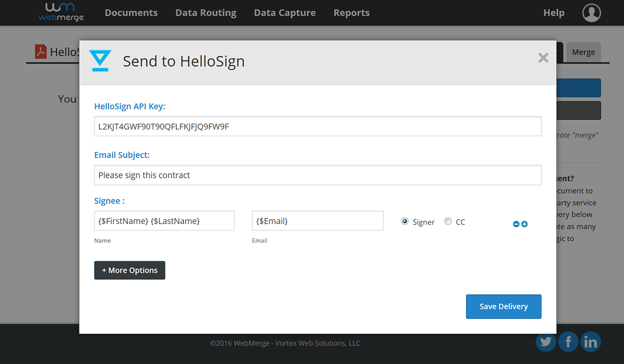
Task: Click the WebMerge logo
Action: click(61, 12)
